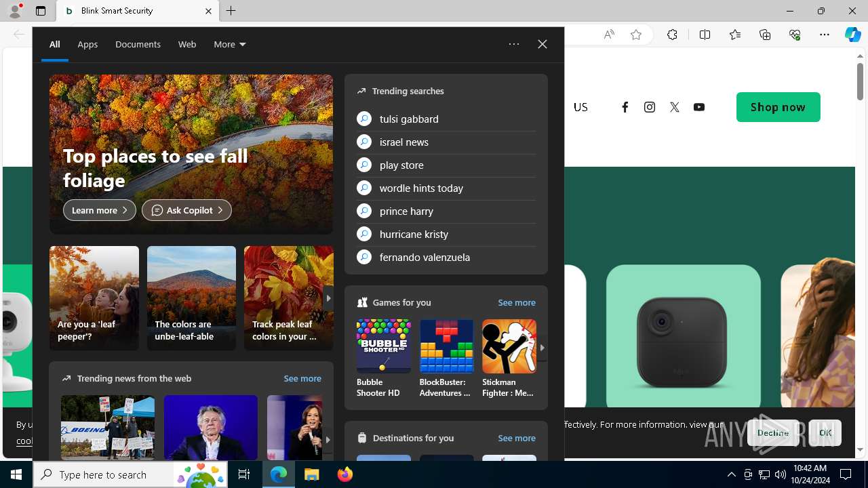Toggle Edge split screen icon

(705, 35)
